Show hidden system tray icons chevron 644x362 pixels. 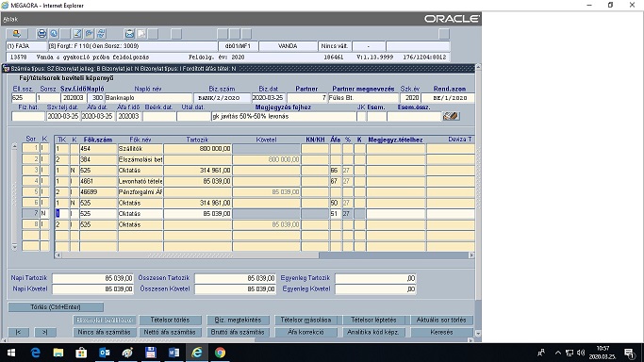pyautogui.click(x=558, y=353)
